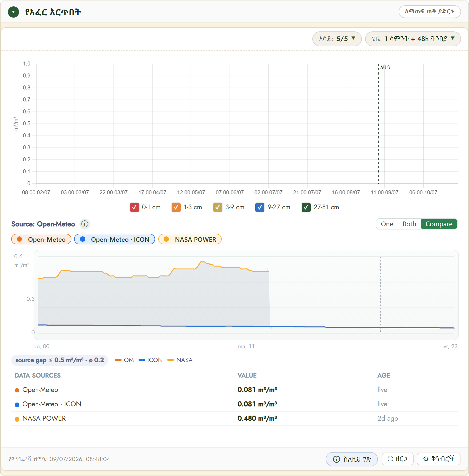This screenshot has height=476, width=469.
Task: Click the VALUE column header
Action: (x=247, y=375)
